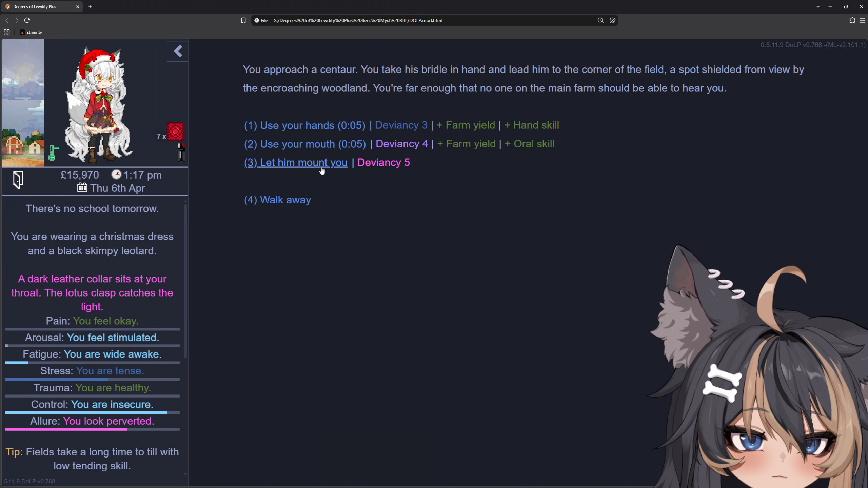Click the Control status bar

(x=92, y=412)
